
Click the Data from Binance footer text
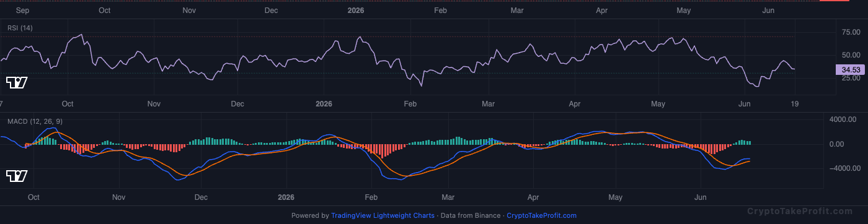pos(470,216)
